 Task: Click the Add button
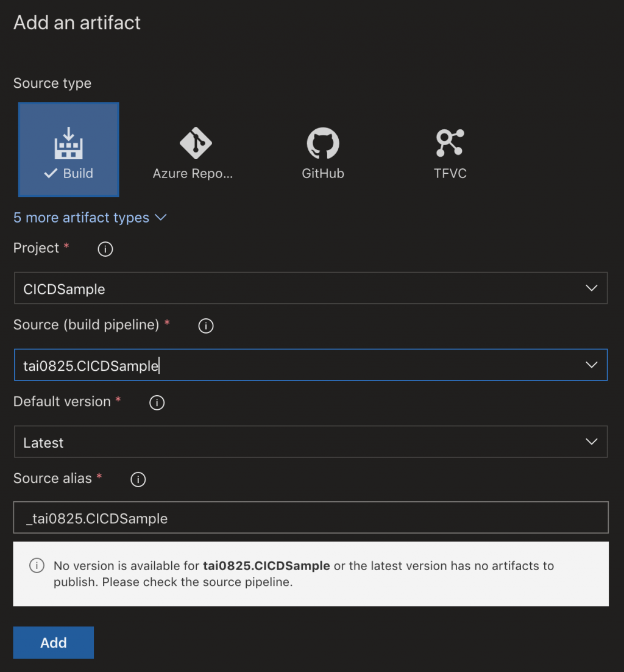[54, 643]
